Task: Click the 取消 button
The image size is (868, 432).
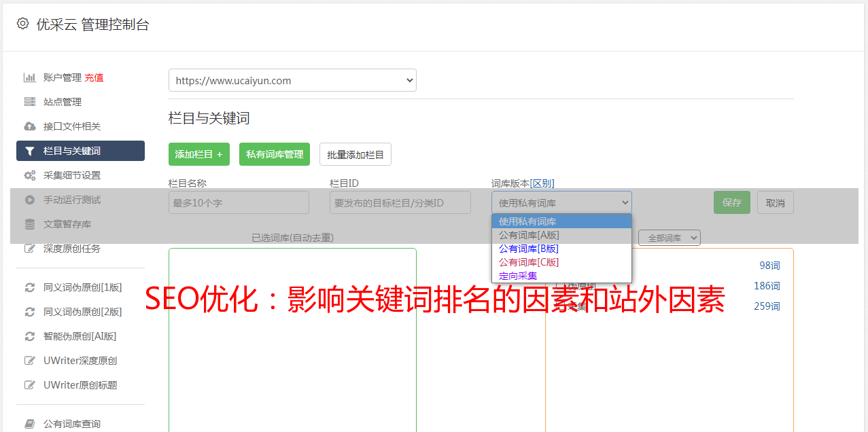Action: coord(776,202)
